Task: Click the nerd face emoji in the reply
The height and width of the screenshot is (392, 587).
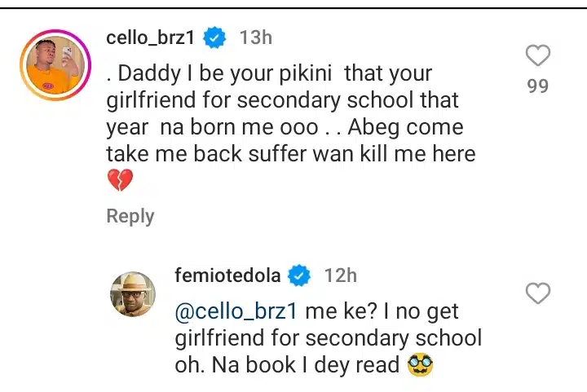Action: click(x=419, y=366)
